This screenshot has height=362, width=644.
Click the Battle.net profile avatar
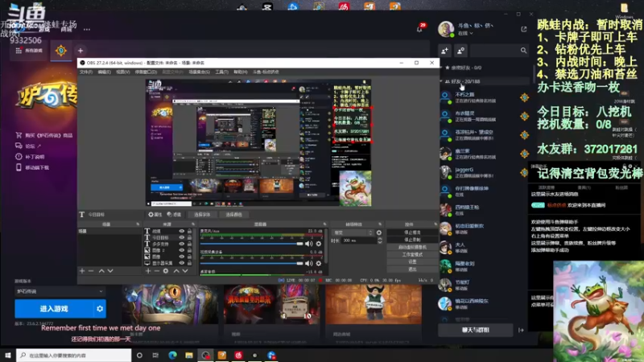click(446, 29)
